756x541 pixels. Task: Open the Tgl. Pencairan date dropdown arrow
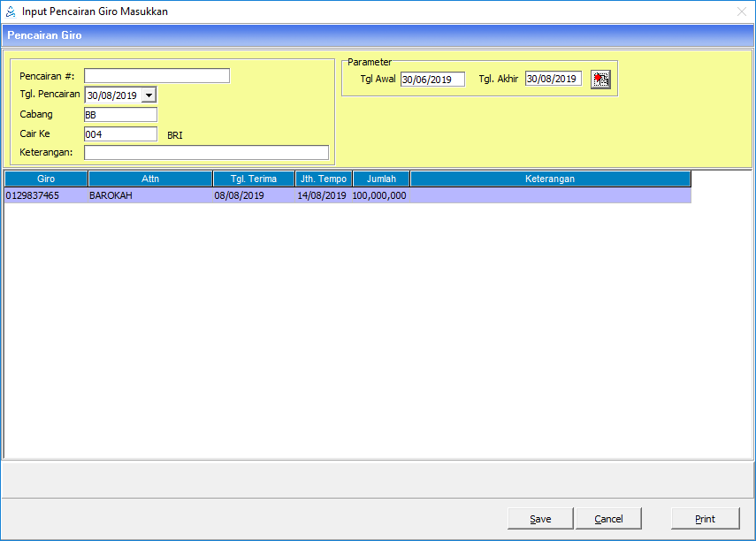(x=149, y=95)
